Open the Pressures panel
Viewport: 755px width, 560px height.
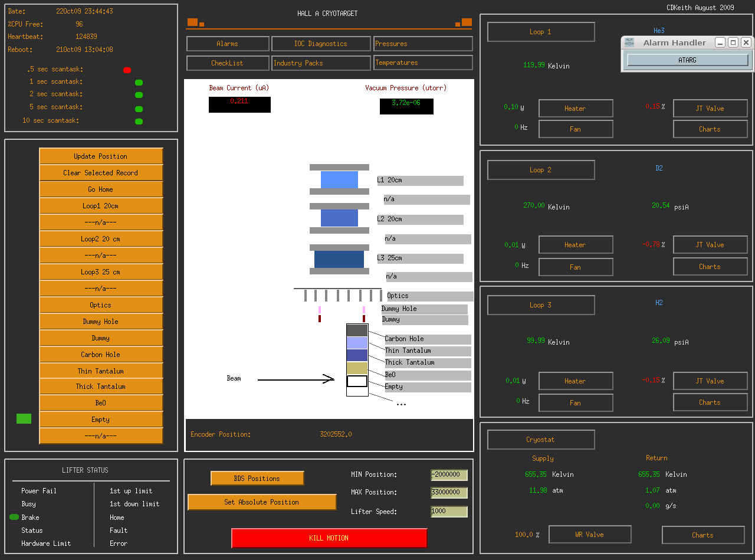point(423,44)
